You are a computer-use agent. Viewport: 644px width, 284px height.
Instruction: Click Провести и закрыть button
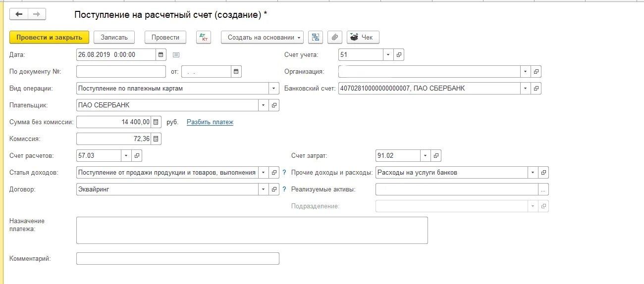tap(50, 37)
